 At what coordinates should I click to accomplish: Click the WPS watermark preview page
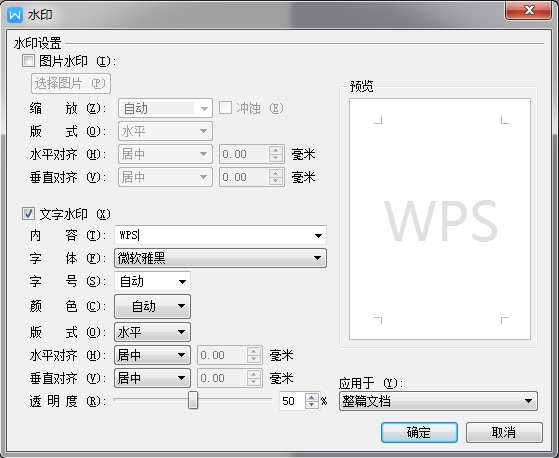coord(440,219)
